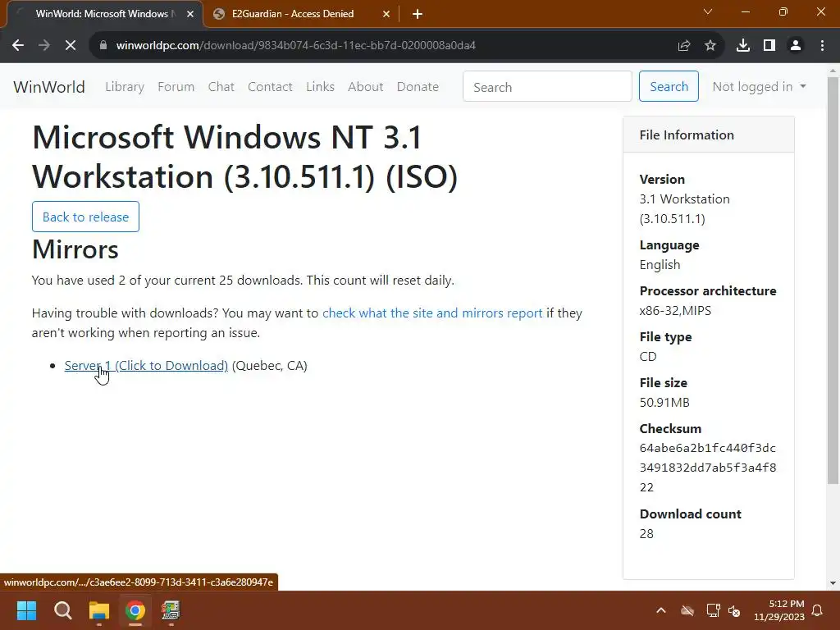The image size is (840, 630).
Task: Open taskbar Search magnifier
Action: (62, 610)
